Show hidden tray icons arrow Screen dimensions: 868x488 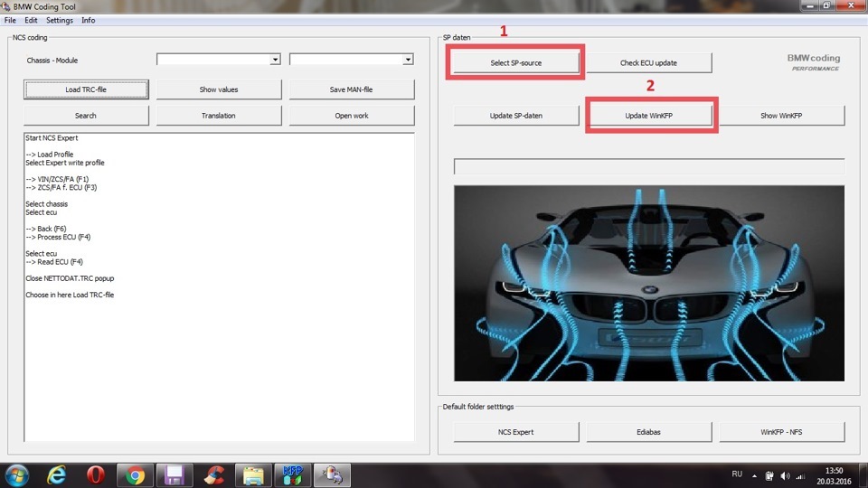[x=754, y=476]
